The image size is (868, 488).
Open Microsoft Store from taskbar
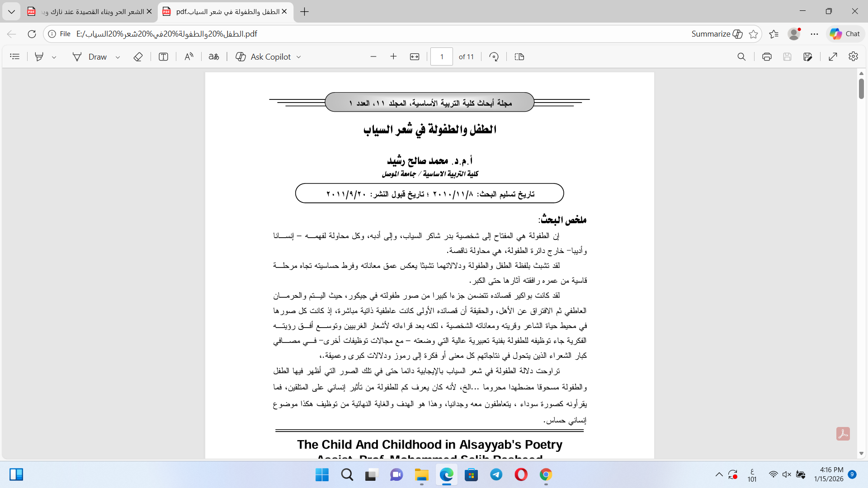[x=472, y=475]
